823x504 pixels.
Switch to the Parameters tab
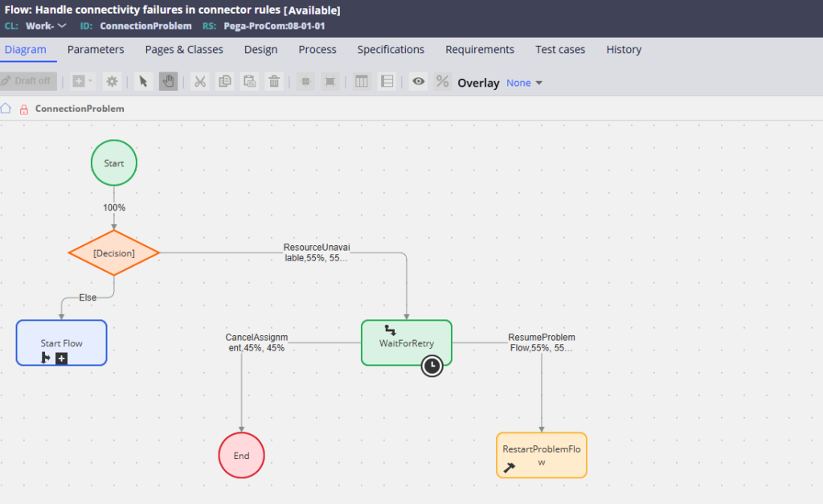pyautogui.click(x=96, y=49)
